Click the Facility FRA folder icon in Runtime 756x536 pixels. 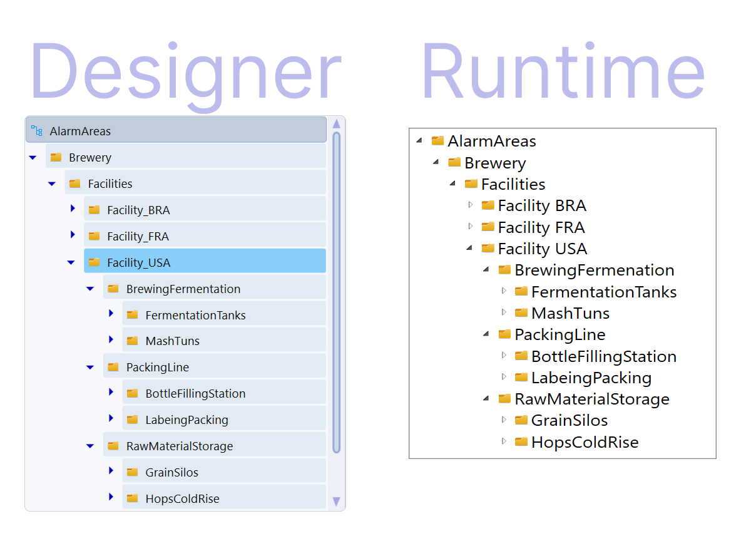point(488,227)
